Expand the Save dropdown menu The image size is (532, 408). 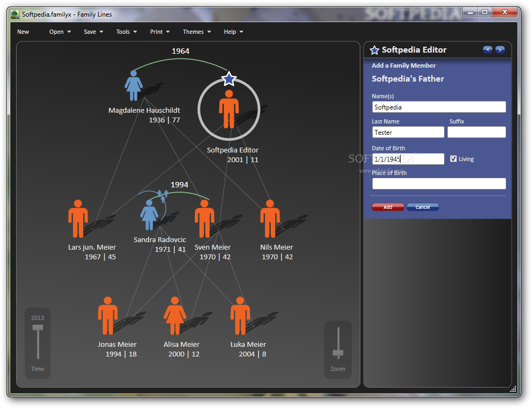tap(93, 32)
